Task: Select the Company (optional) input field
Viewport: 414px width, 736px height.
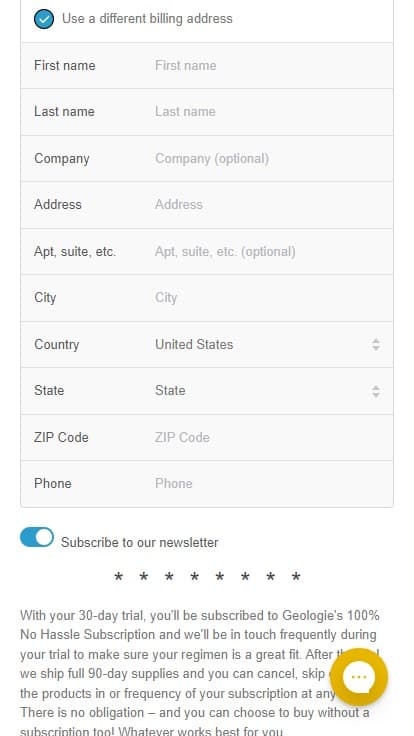Action: [270, 159]
